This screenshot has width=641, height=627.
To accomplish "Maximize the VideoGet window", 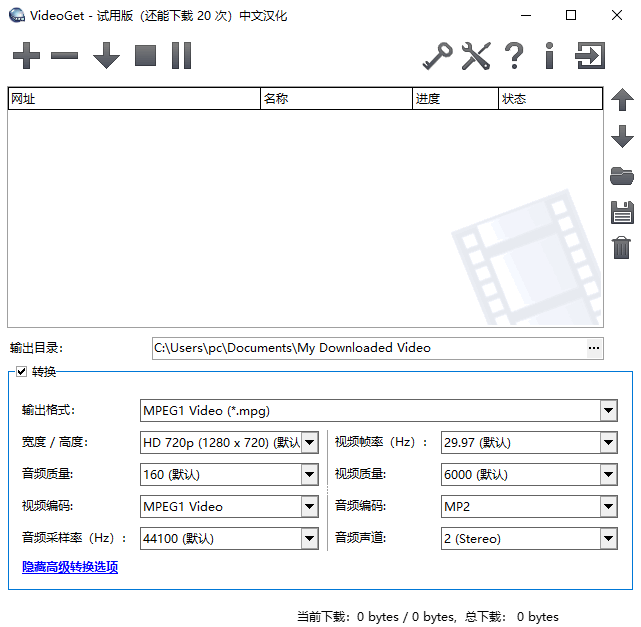I will click(x=571, y=16).
